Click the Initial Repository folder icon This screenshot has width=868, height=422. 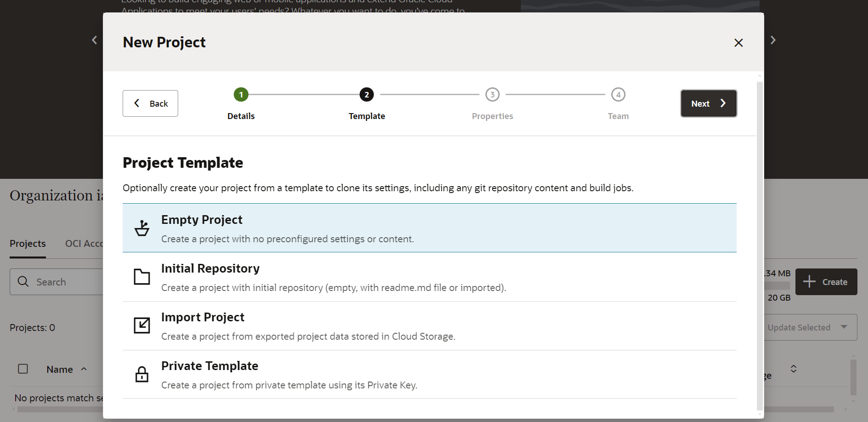tap(142, 277)
